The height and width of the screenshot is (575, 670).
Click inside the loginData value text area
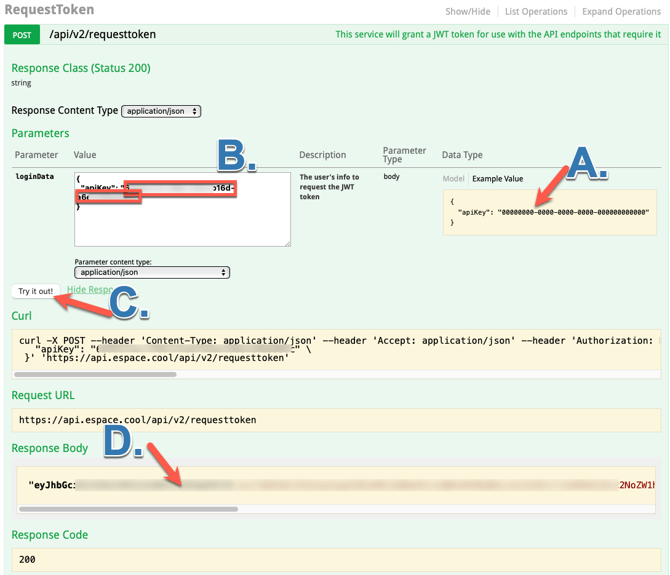(x=180, y=225)
